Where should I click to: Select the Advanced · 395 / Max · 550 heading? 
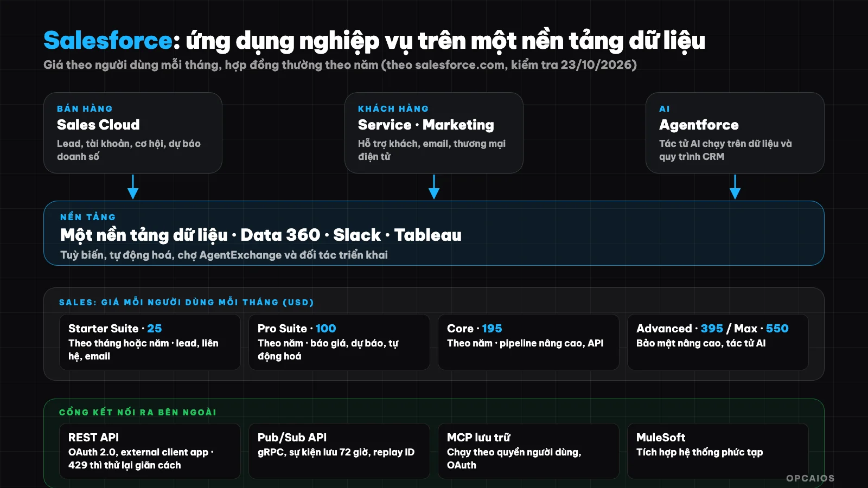pos(712,329)
